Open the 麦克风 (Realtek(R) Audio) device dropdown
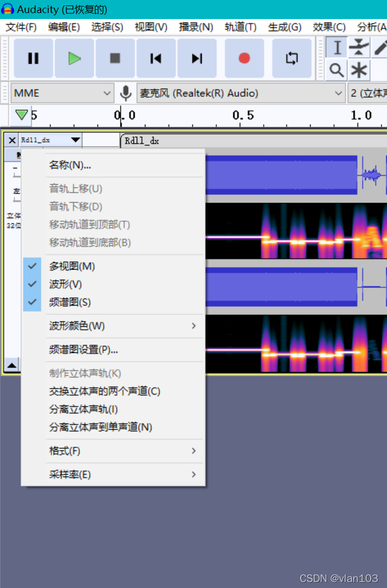 (241, 93)
